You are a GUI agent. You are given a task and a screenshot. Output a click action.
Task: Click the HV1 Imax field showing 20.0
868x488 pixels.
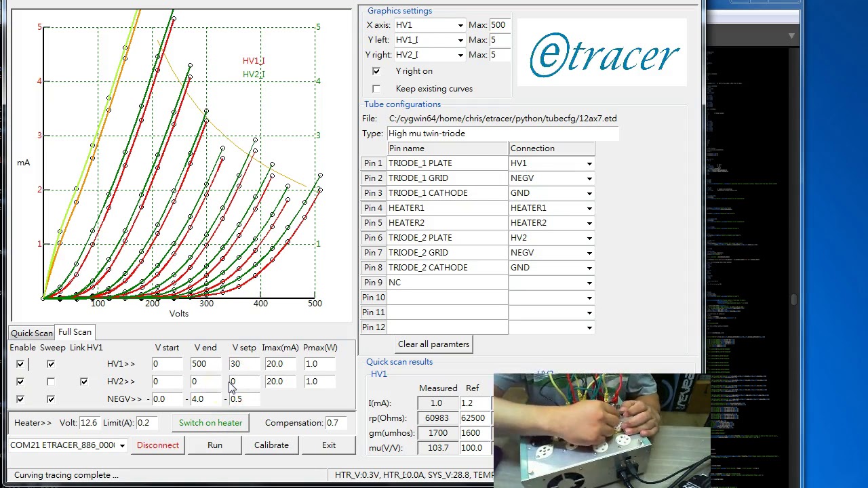[x=281, y=364]
